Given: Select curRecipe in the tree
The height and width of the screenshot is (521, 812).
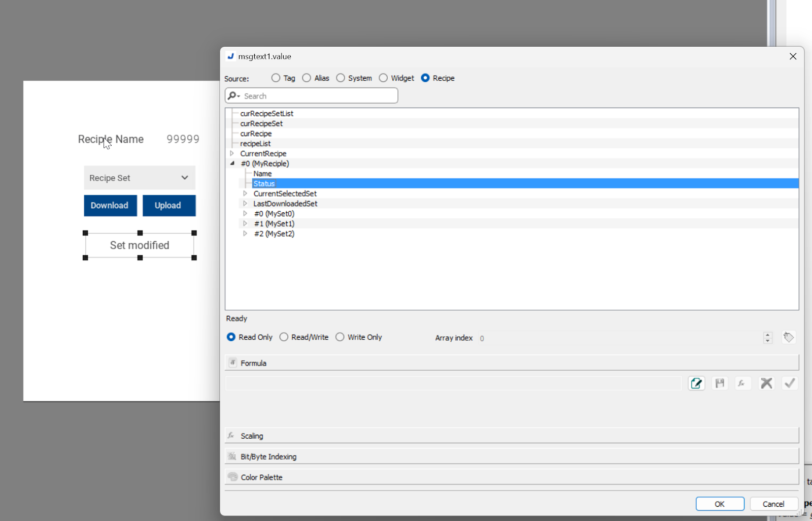Looking at the screenshot, I should pos(256,134).
